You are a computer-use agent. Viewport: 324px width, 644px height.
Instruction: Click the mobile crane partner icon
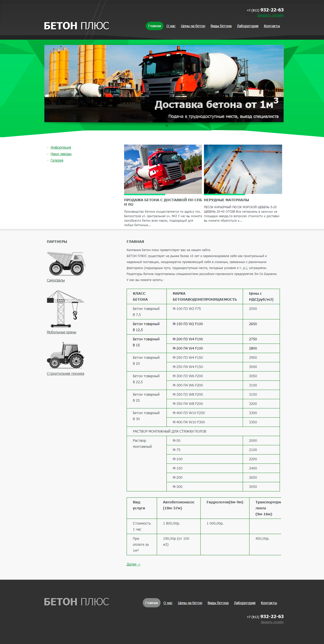66,309
